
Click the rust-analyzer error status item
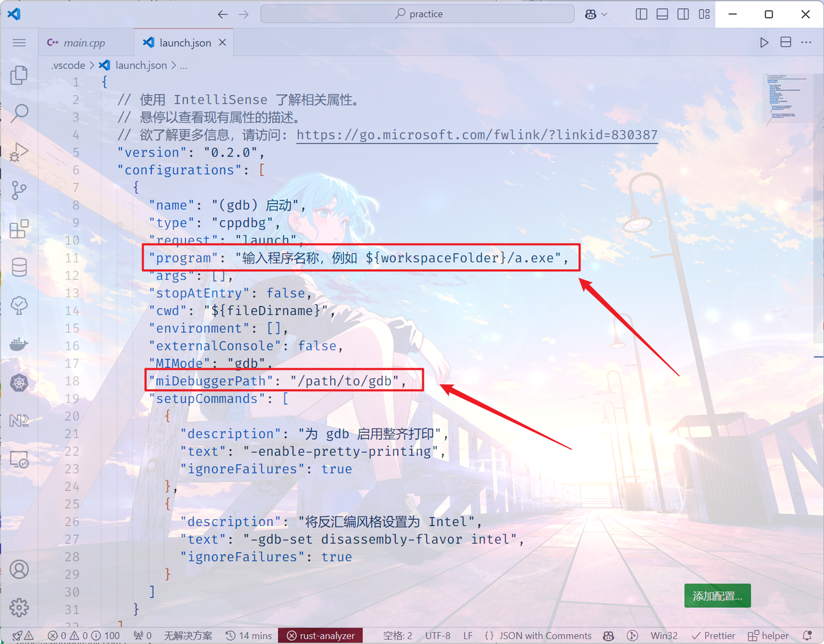click(x=321, y=636)
